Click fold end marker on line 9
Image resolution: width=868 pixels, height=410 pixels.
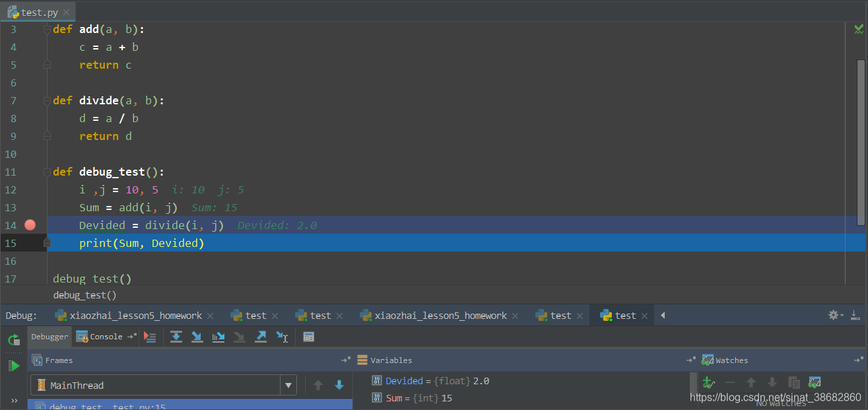46,136
